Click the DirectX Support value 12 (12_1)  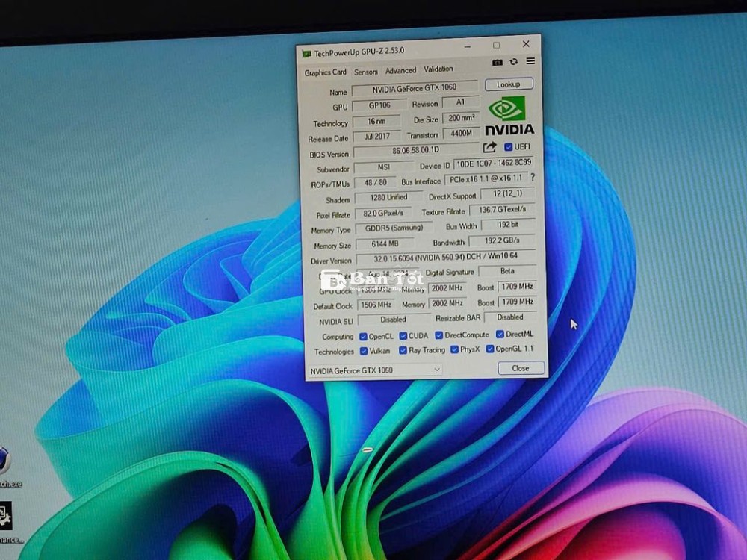pos(507,193)
